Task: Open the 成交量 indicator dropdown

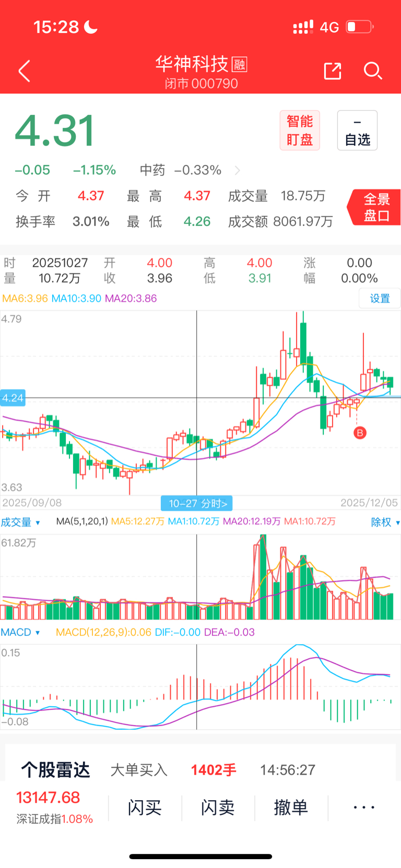Action: click(20, 522)
